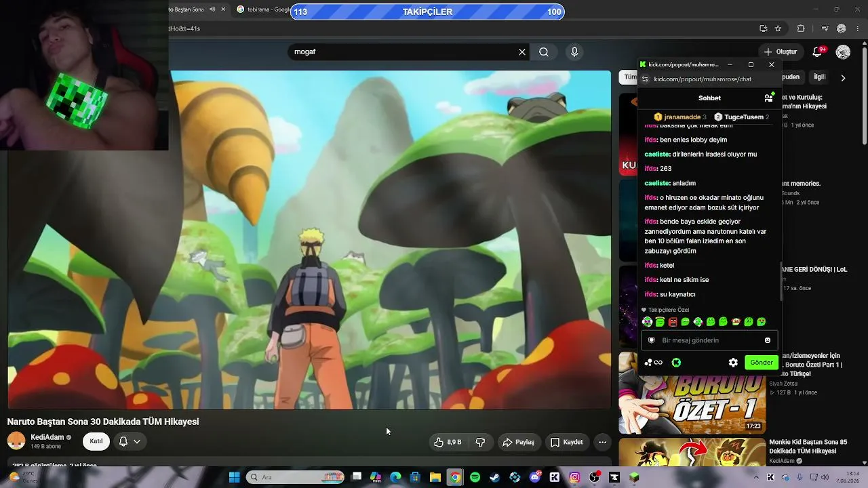
Task: Bookmark this page with the star icon
Action: pyautogui.click(x=778, y=28)
